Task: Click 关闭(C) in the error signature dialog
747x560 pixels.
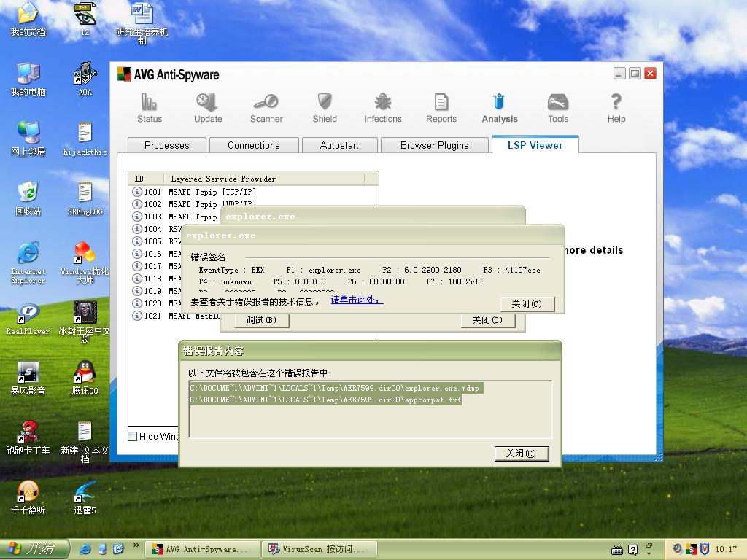Action: 527,304
